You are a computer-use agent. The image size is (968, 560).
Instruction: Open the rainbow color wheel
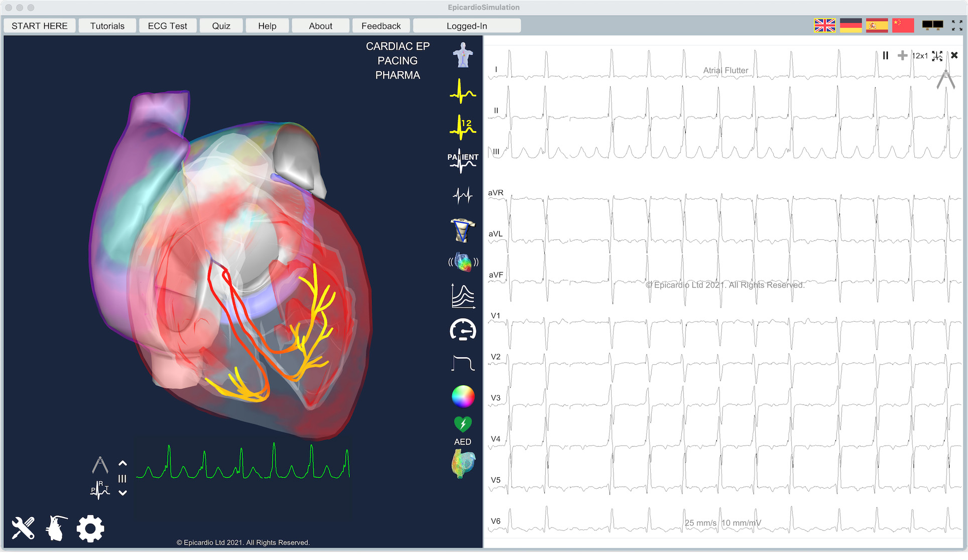(462, 396)
